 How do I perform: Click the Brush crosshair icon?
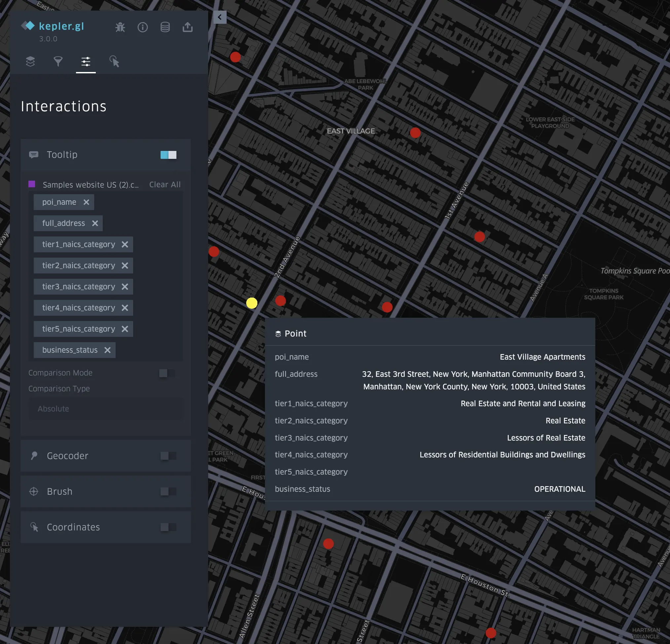pyautogui.click(x=34, y=492)
